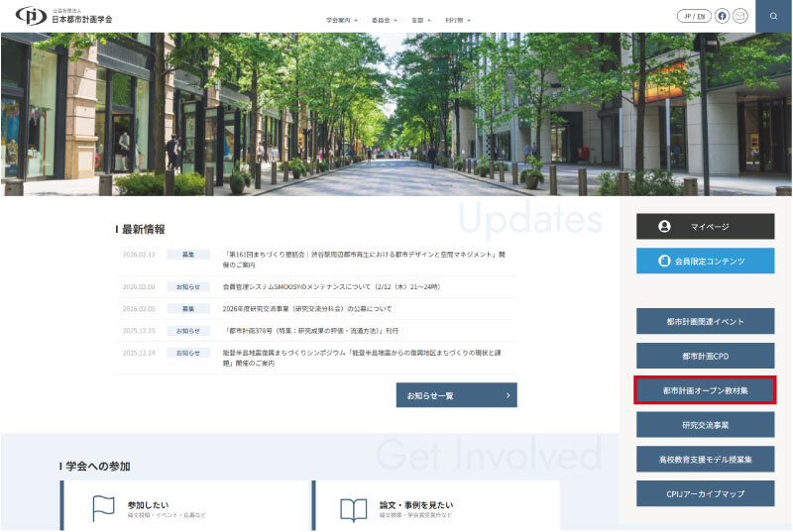Click the flag icon beside 参加したい
This screenshot has width=793, height=532.
coord(104,508)
